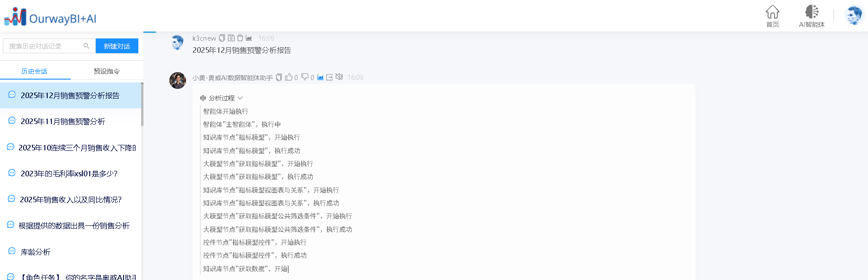Copy the AI assistant's reply

[x=279, y=77]
